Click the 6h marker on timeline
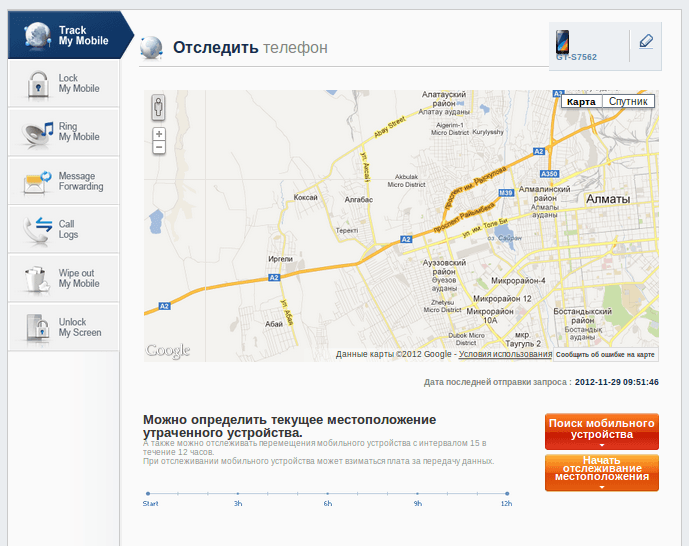 tap(328, 494)
